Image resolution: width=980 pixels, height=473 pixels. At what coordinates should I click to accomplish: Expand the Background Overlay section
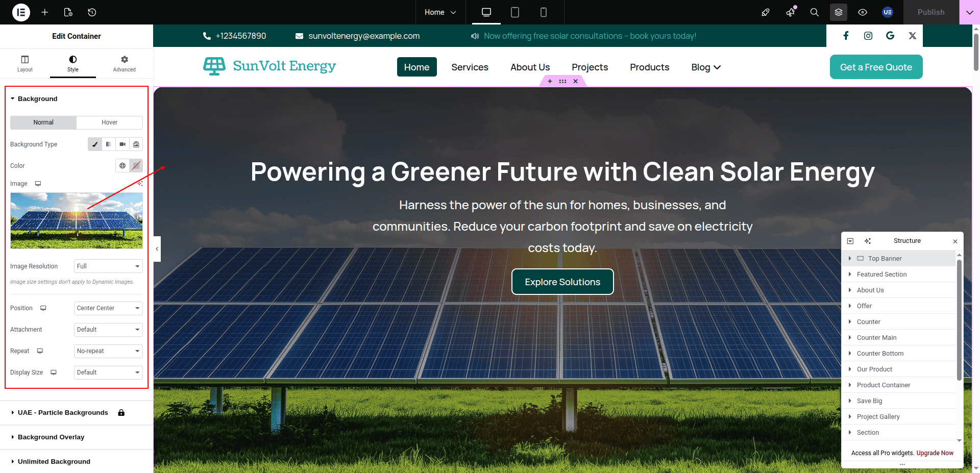pos(51,437)
